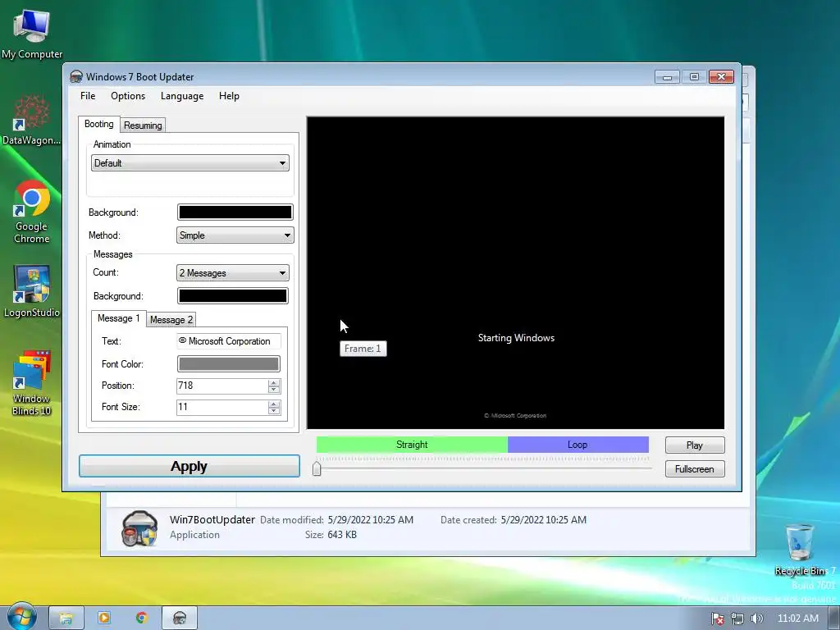The width and height of the screenshot is (840, 630).
Task: Open LogonStudio desktop shortcut
Action: coord(32,291)
